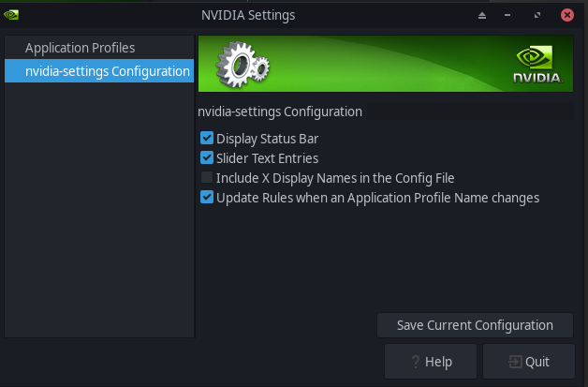This screenshot has height=387, width=588.
Task: Enable Include X Display Names in Config File
Action: pyautogui.click(x=207, y=178)
